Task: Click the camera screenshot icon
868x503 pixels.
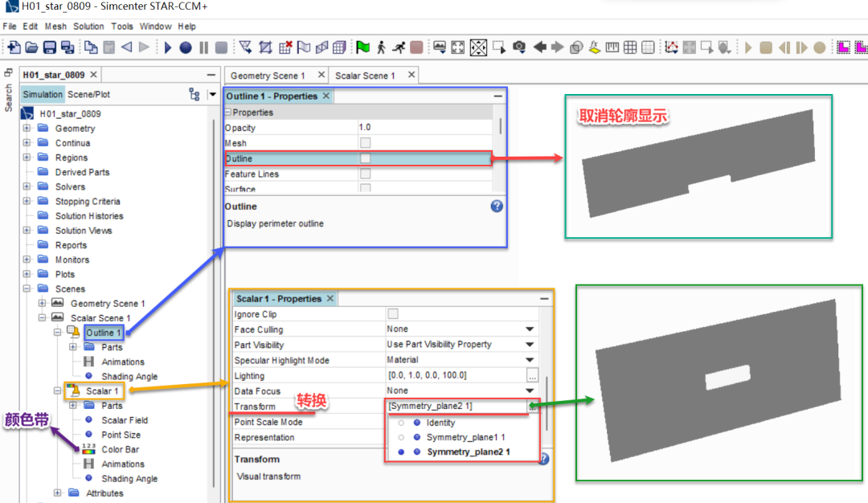Action: 518,47
